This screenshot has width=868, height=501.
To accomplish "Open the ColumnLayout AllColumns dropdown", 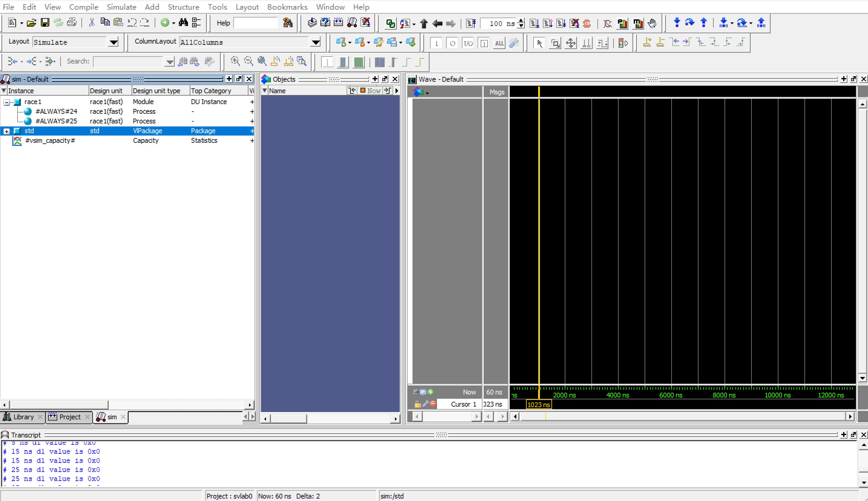I will point(315,42).
